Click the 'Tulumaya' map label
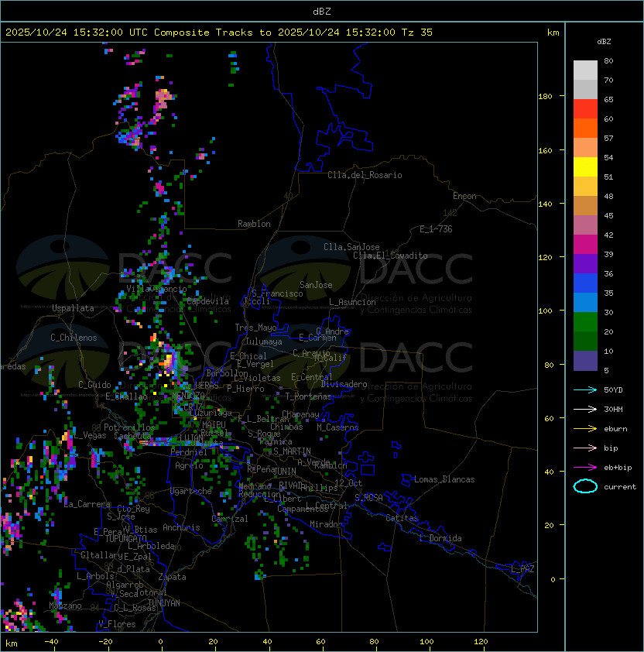Viewport: 644px width, 652px height. click(x=264, y=341)
